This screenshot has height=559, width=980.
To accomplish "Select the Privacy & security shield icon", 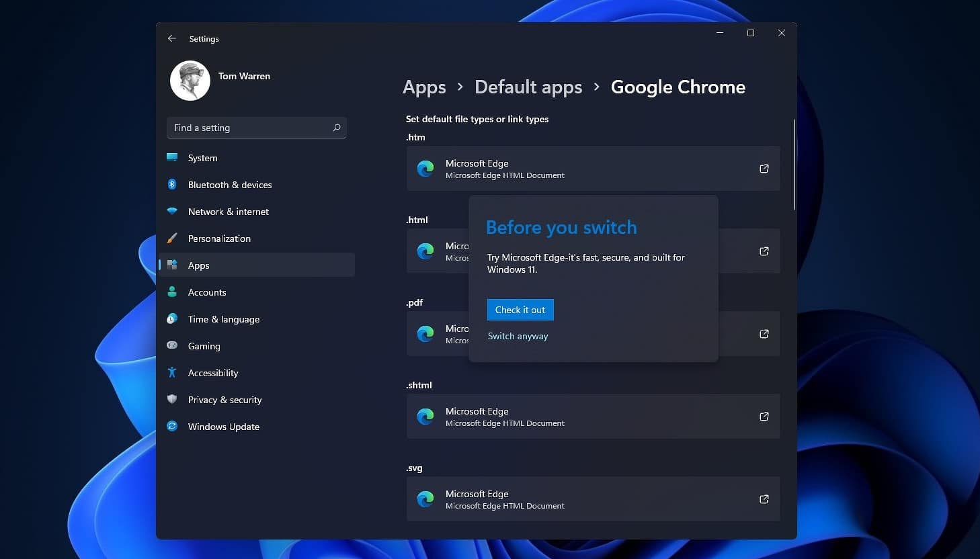I will pos(172,400).
